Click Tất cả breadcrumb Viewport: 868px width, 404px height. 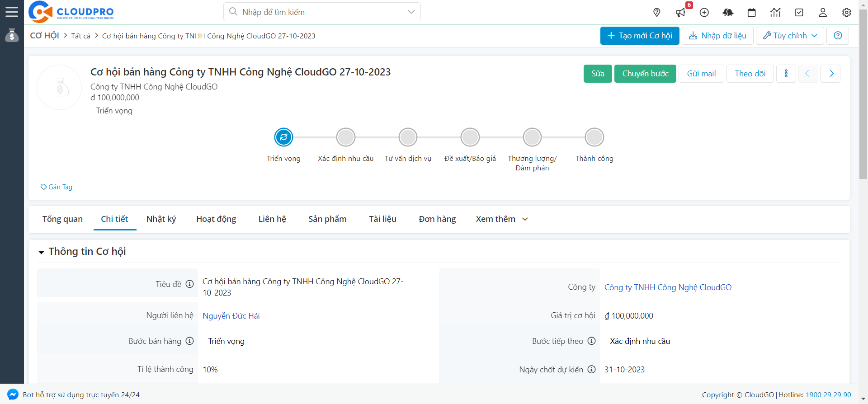pyautogui.click(x=80, y=36)
